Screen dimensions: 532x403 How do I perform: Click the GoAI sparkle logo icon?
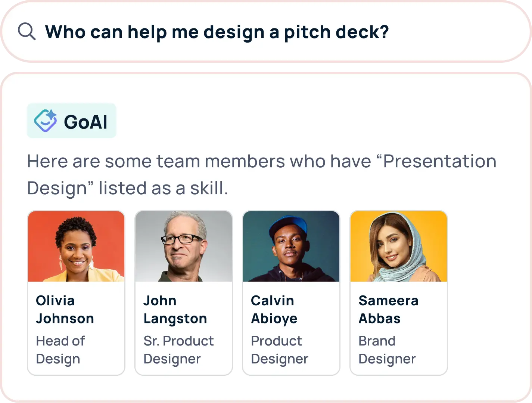tap(46, 120)
